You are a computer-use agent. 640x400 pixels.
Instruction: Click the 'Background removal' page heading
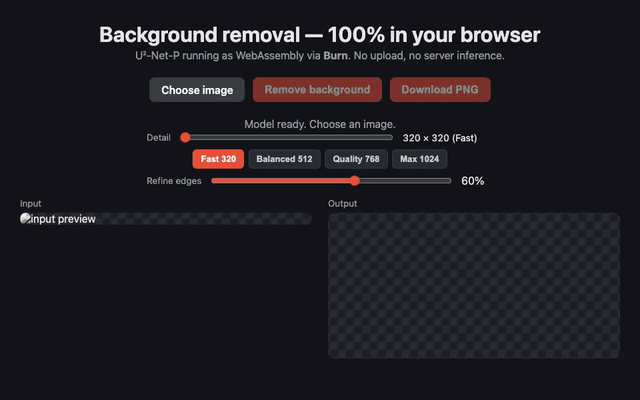[x=320, y=35]
